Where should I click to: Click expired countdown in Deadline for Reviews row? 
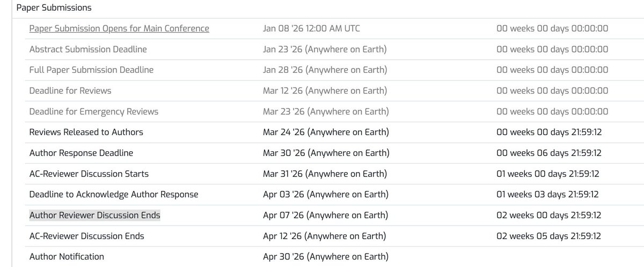552,91
